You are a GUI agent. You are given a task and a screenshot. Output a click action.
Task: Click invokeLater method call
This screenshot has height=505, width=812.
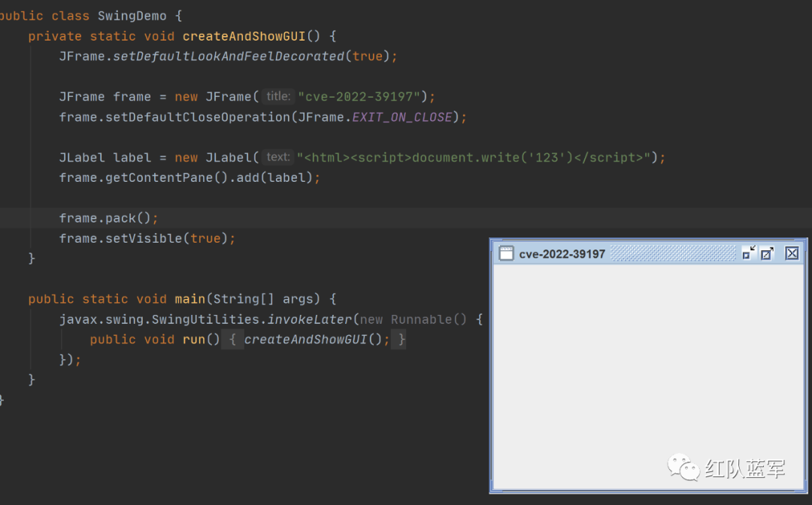(x=309, y=319)
